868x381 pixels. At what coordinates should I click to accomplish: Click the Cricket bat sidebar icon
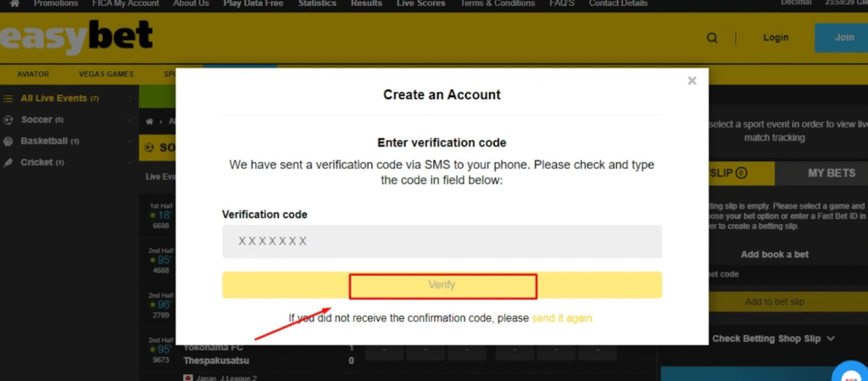(x=8, y=162)
